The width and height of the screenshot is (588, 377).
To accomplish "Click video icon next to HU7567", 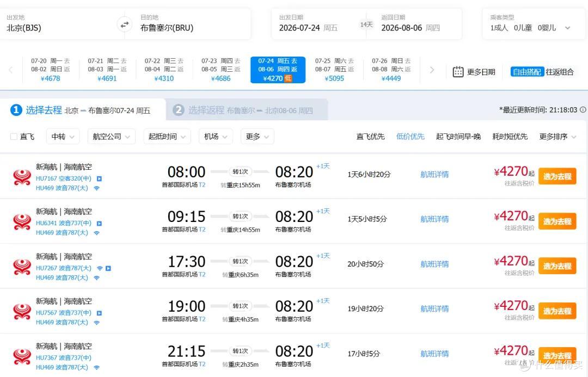I will coord(100,313).
